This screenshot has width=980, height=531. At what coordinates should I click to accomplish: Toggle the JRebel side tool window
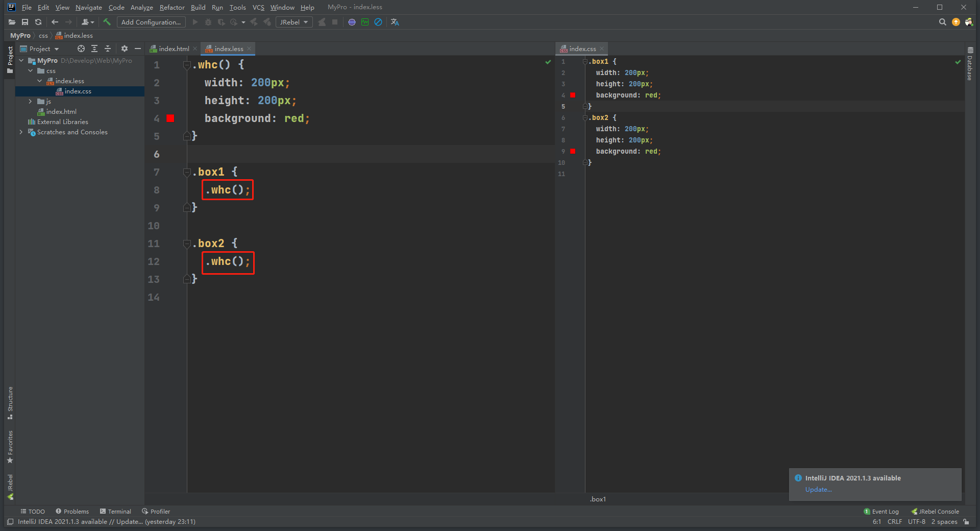pos(10,487)
